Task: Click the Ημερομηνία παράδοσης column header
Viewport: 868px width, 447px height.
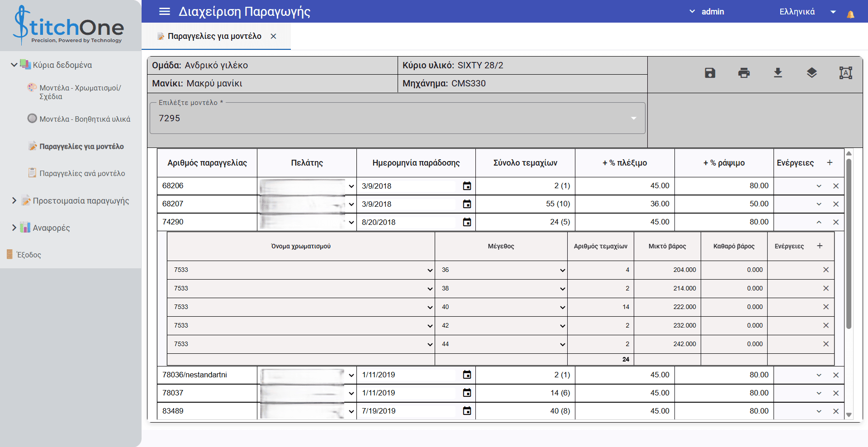Action: coord(416,163)
